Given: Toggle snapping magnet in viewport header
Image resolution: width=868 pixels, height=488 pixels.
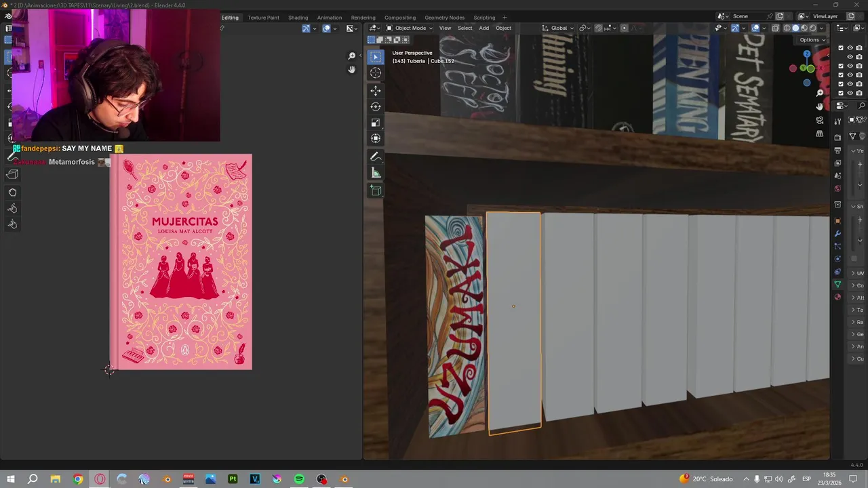Looking at the screenshot, I should coord(599,28).
